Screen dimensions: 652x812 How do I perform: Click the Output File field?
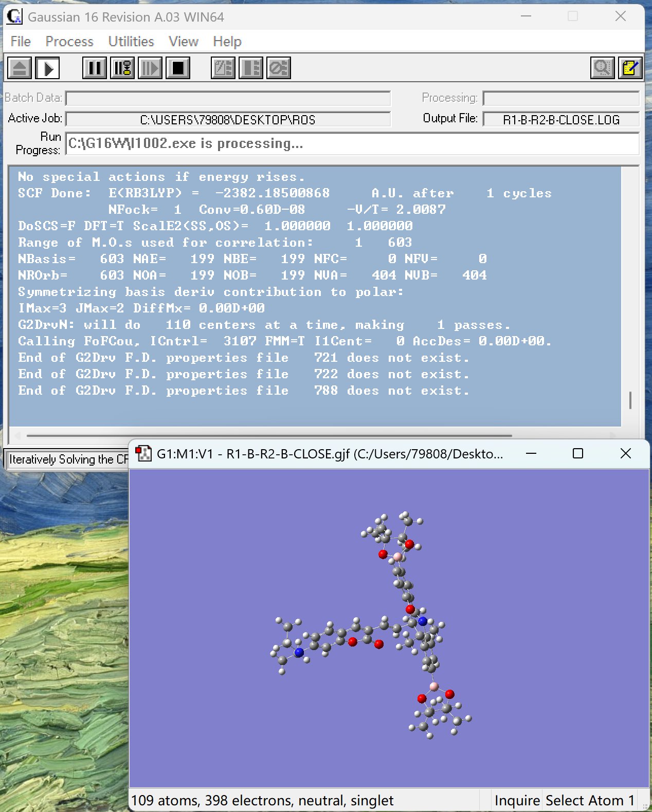coord(561,119)
